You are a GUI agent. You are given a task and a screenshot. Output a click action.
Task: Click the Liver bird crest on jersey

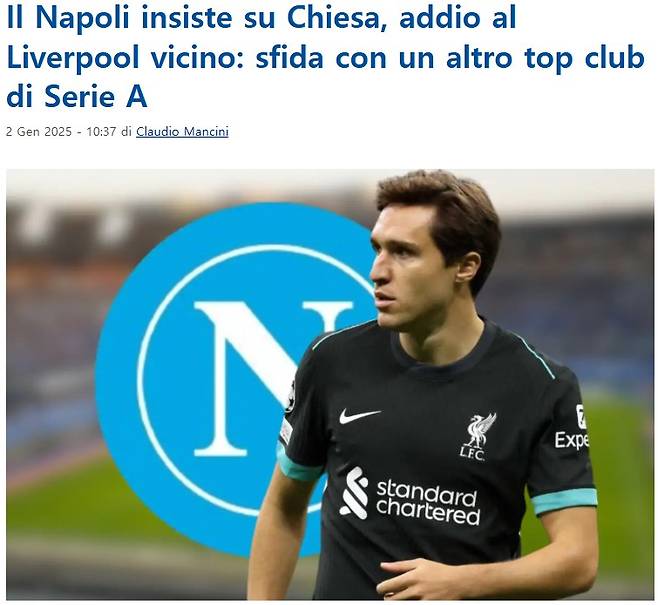pos(480,430)
